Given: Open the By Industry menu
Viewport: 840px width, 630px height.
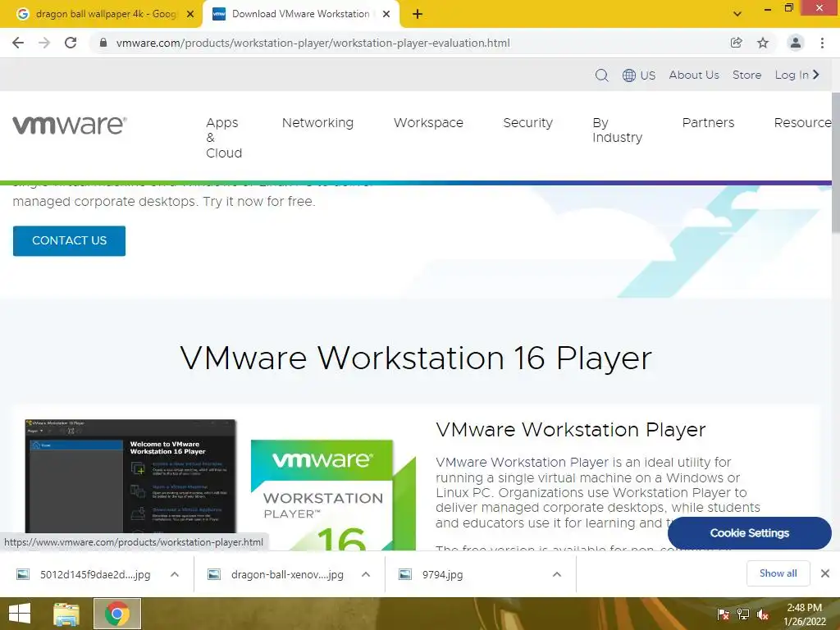Looking at the screenshot, I should coord(617,130).
